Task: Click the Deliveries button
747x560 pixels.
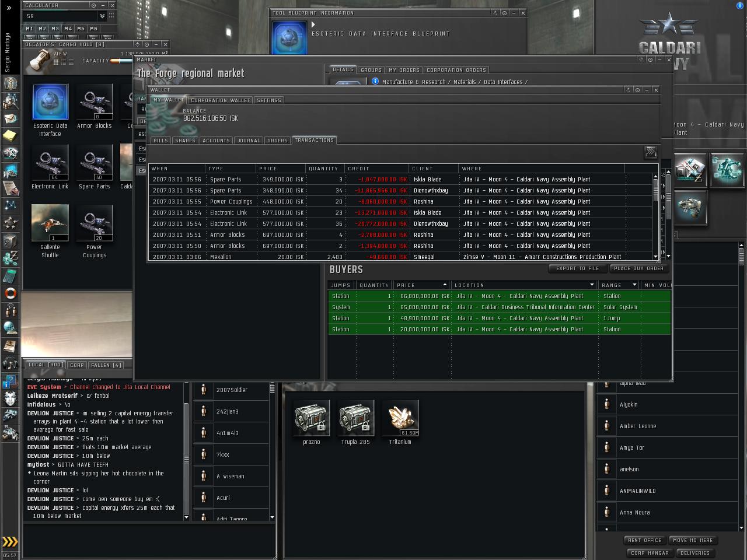Action: click(695, 553)
